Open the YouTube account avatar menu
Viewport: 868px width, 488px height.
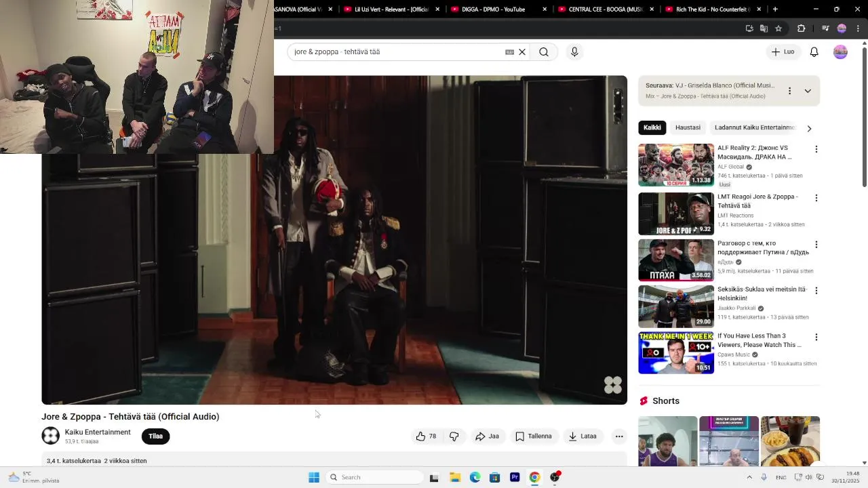tap(840, 52)
